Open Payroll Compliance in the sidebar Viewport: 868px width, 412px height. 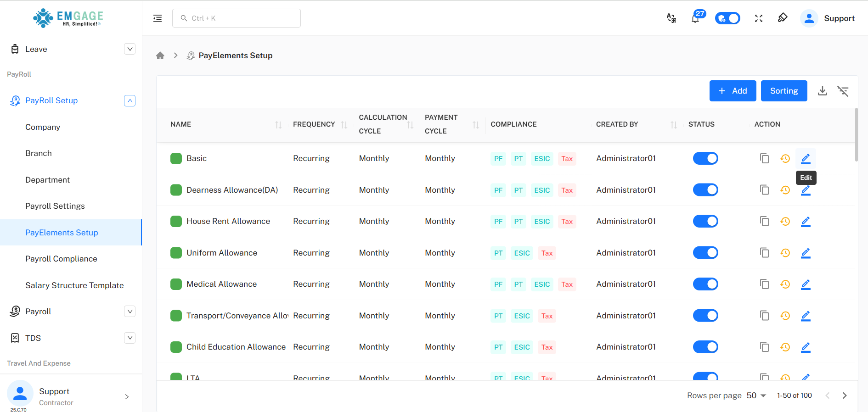pyautogui.click(x=61, y=259)
